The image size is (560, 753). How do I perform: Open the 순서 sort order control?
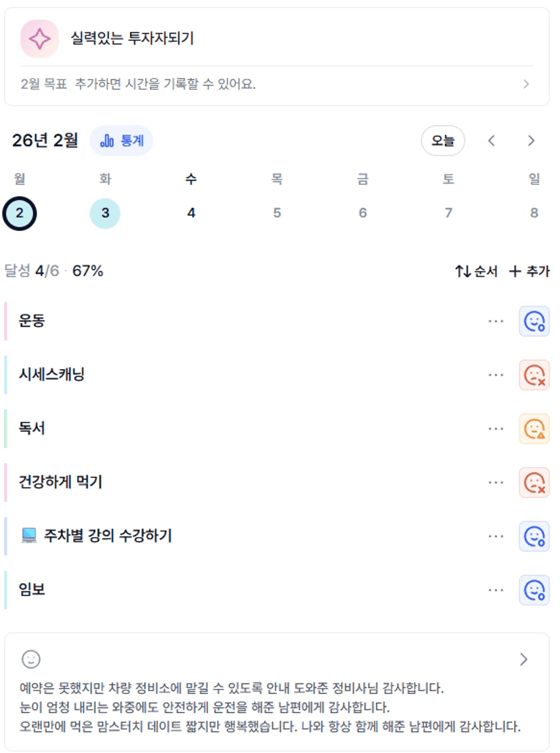pyautogui.click(x=477, y=272)
